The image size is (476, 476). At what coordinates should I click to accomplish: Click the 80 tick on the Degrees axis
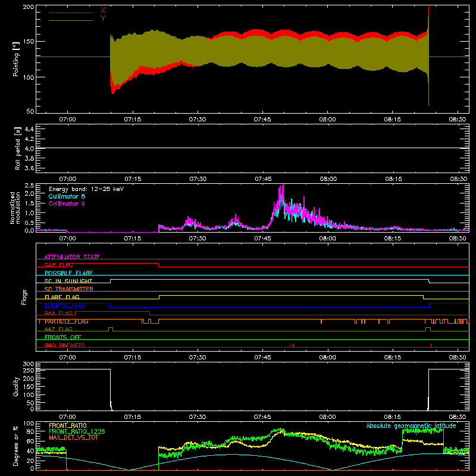[x=30, y=431]
